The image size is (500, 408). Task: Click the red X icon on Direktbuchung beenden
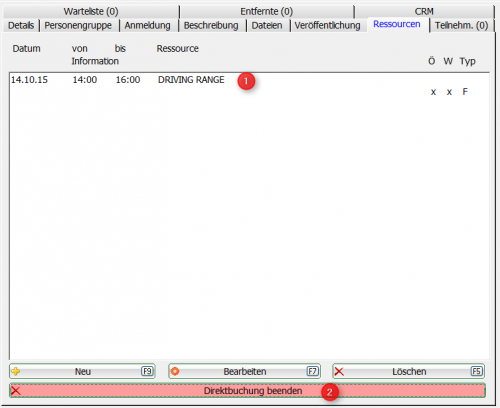16,391
